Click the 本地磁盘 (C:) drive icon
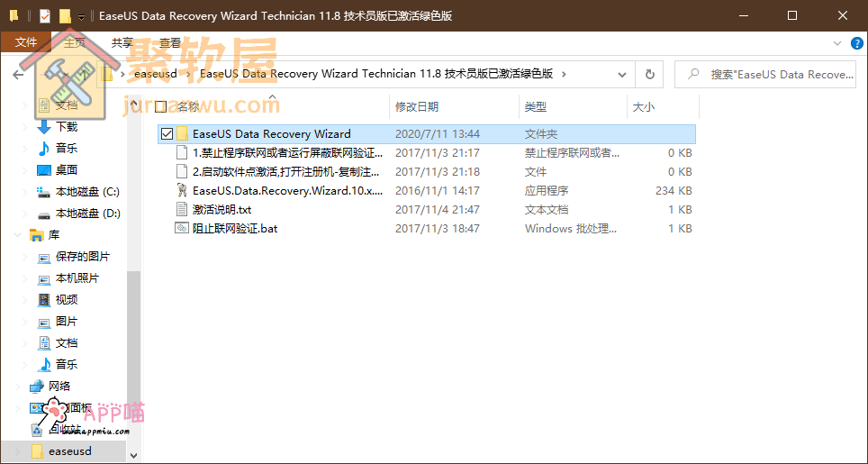This screenshot has height=464, width=868. click(x=44, y=192)
